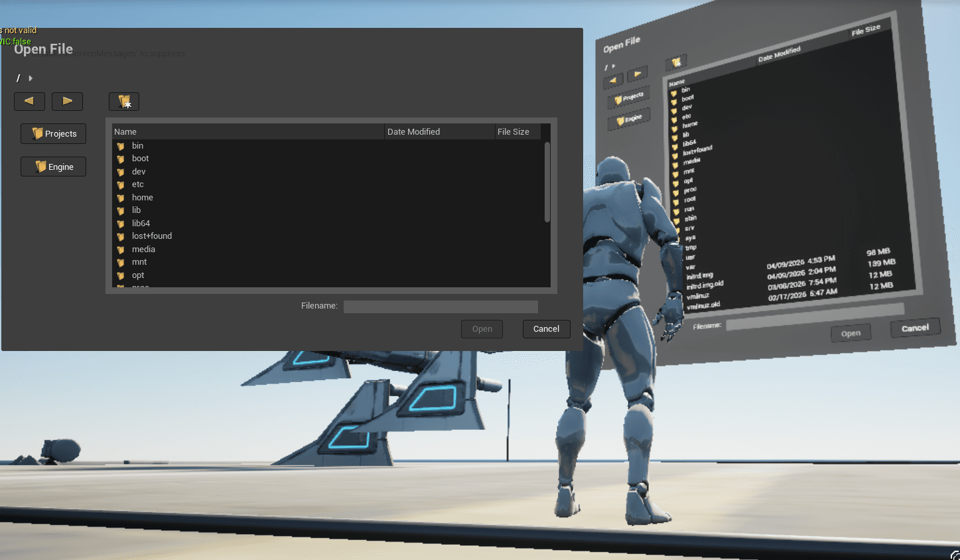Click the dev folder icon on the in-world panel
The height and width of the screenshot is (560, 960).
tap(674, 111)
